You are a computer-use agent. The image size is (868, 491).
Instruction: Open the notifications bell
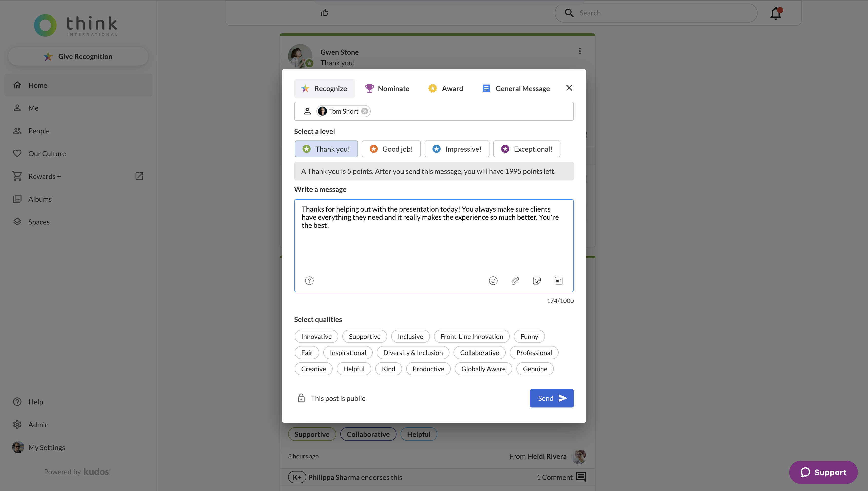[x=776, y=13]
